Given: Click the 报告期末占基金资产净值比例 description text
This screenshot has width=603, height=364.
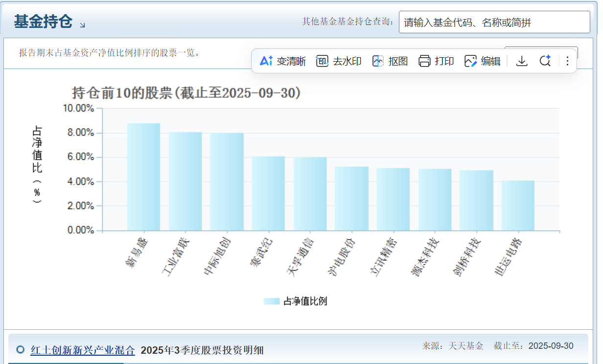Looking at the screenshot, I should [110, 52].
